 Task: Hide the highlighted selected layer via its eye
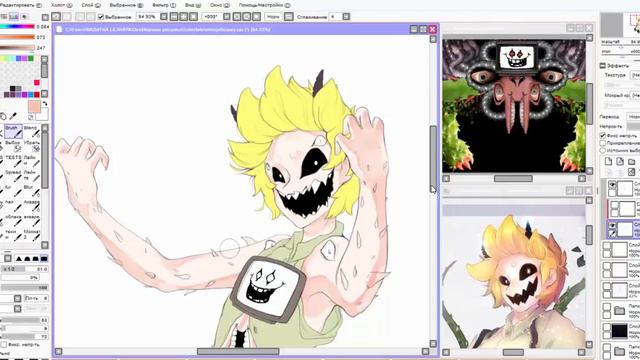612,225
